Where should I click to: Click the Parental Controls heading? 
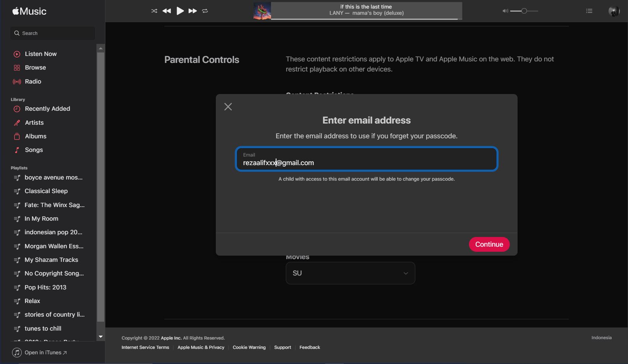click(x=201, y=60)
